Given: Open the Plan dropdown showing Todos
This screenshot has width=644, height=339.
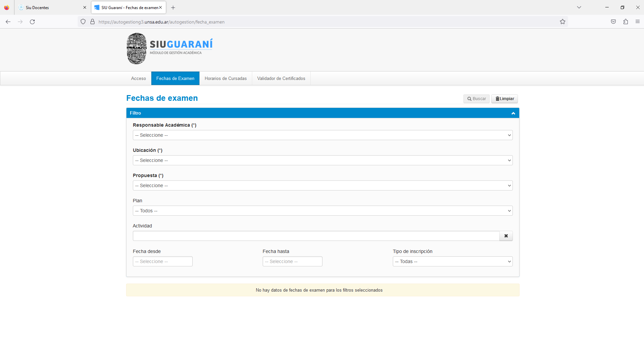Looking at the screenshot, I should pos(323,211).
